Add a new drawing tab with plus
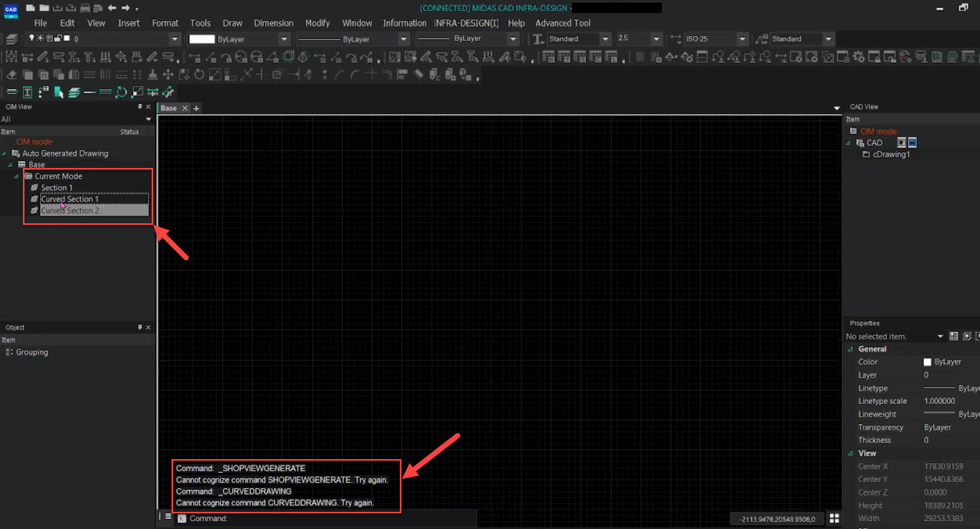This screenshot has height=529, width=980. [196, 108]
